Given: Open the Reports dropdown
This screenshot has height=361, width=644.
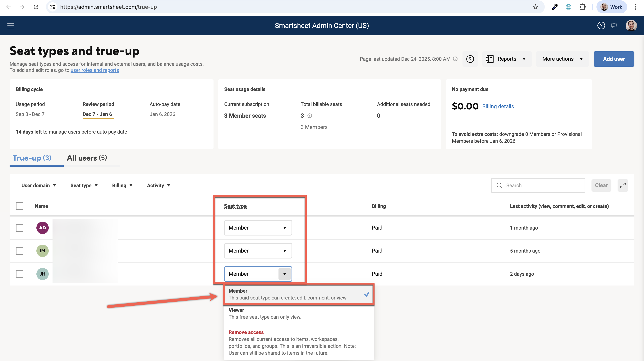Looking at the screenshot, I should click(507, 59).
